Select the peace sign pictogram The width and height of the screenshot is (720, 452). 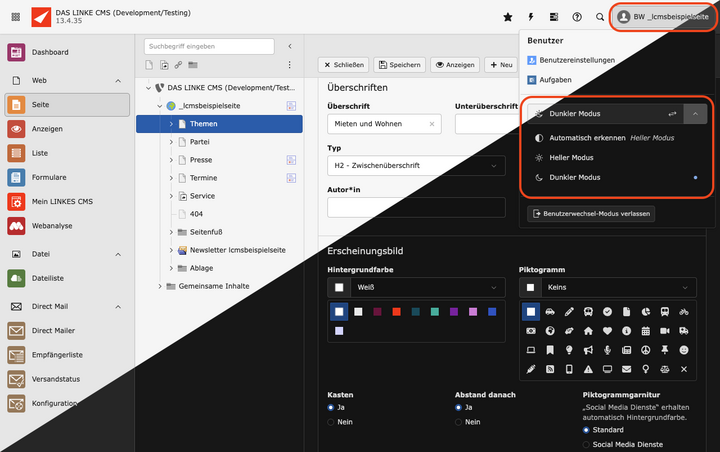646,350
